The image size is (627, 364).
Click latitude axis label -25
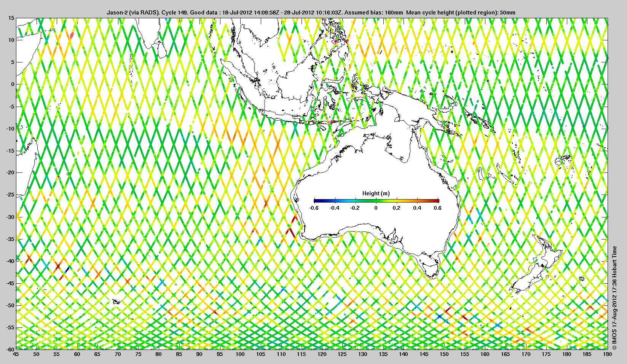(x=10, y=195)
